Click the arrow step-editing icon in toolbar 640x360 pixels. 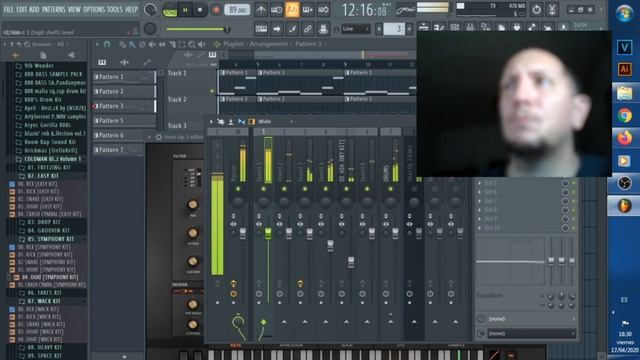[x=276, y=29]
